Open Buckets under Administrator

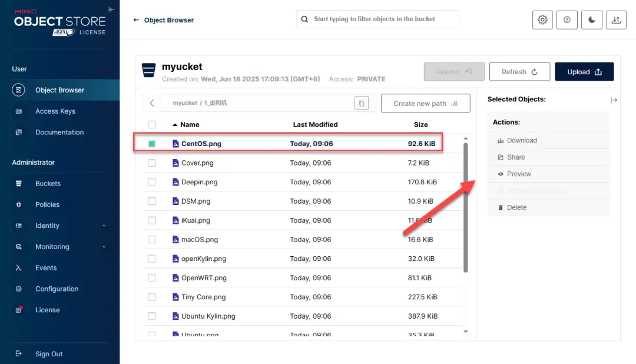pyautogui.click(x=47, y=183)
